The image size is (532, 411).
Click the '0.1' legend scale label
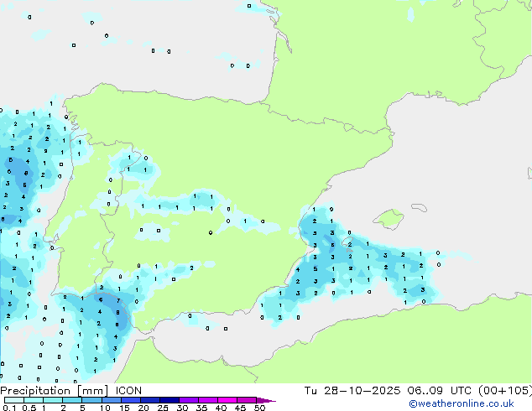tap(9, 408)
